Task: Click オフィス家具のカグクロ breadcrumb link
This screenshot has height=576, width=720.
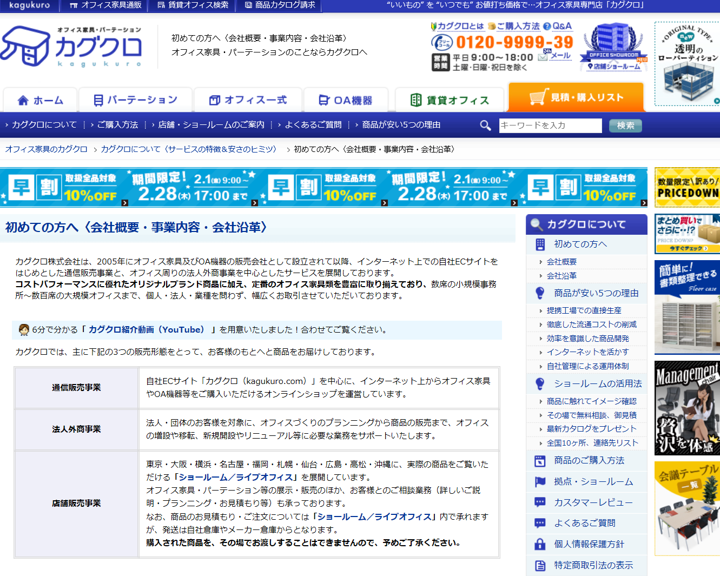Action: (x=46, y=149)
